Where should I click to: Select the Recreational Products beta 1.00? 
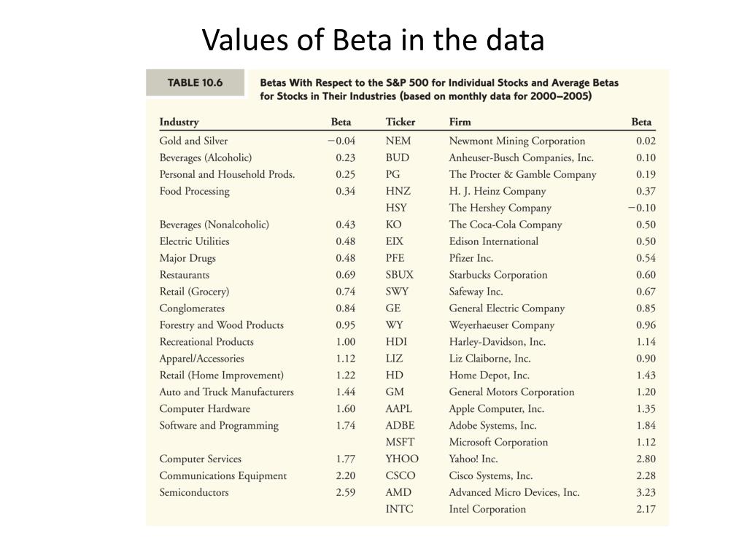(345, 342)
